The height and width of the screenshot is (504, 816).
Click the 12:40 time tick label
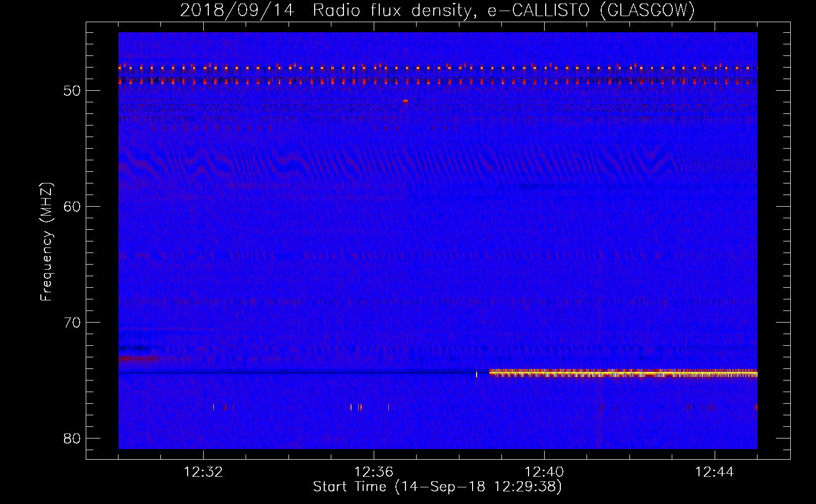pyautogui.click(x=544, y=472)
